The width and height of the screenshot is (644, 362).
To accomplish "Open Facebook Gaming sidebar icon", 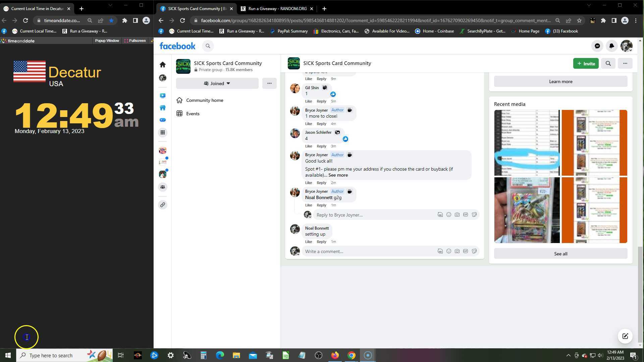I will 163,120.
